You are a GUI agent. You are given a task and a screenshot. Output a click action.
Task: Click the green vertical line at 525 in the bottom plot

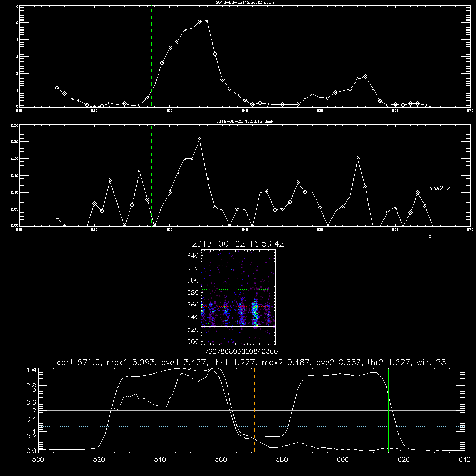coord(115,410)
